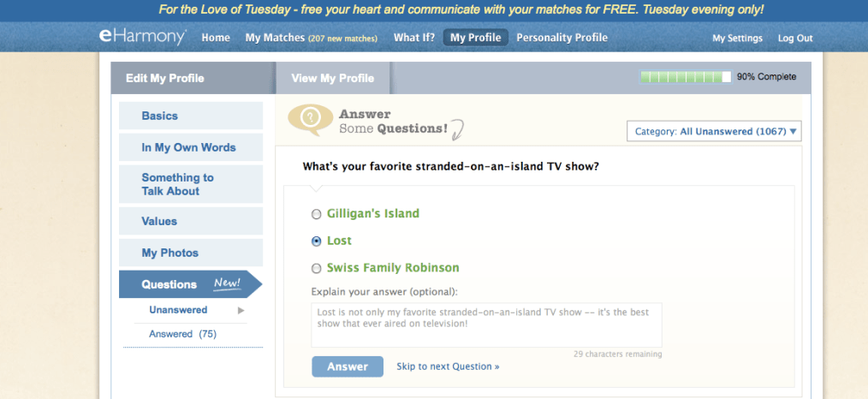
Task: Click Log Out in the header
Action: [x=795, y=39]
